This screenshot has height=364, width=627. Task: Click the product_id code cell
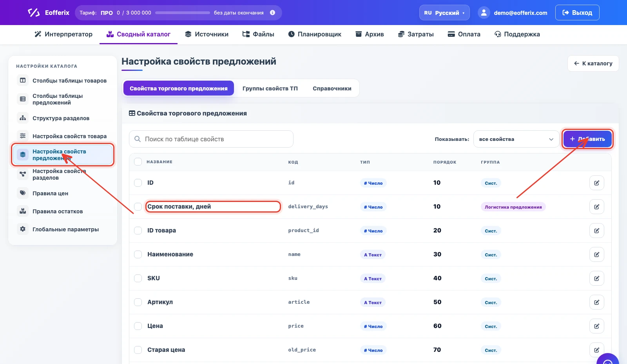click(x=303, y=231)
